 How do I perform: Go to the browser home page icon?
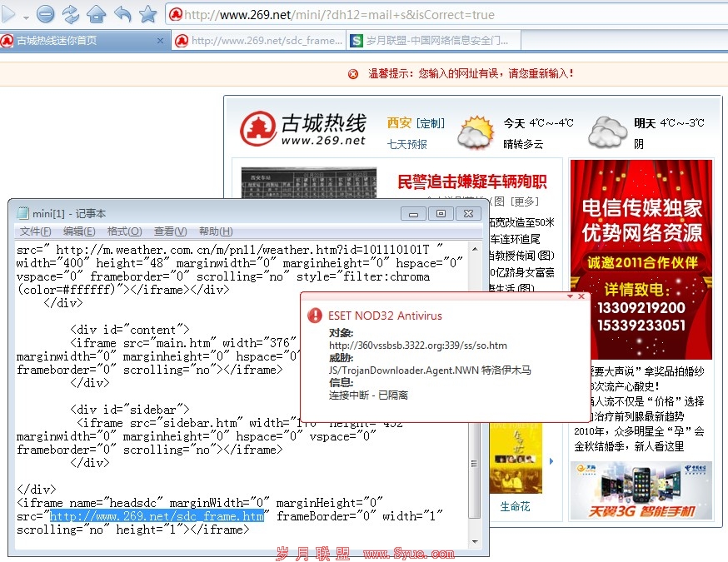click(x=96, y=14)
